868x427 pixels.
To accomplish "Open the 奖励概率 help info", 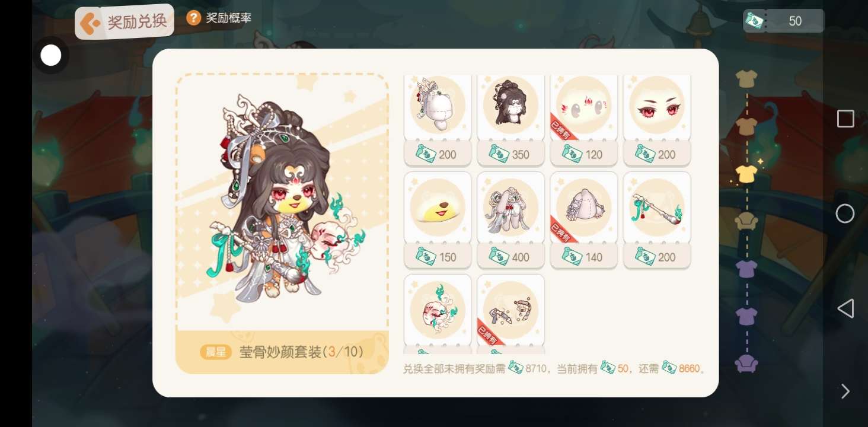I will tap(219, 18).
